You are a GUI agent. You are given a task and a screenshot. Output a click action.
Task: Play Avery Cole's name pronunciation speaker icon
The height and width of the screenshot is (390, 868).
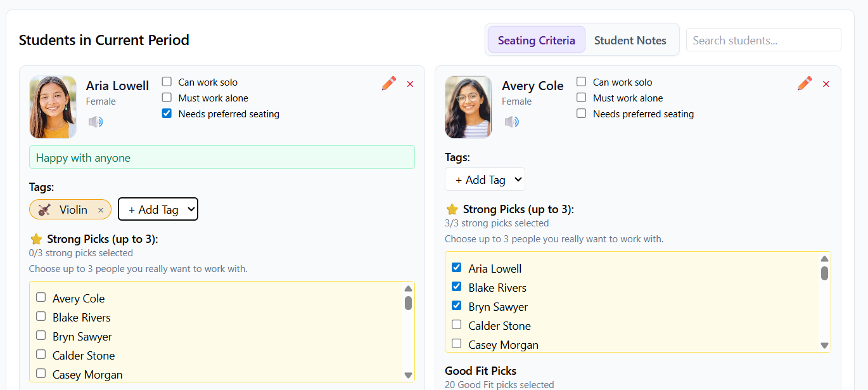512,121
